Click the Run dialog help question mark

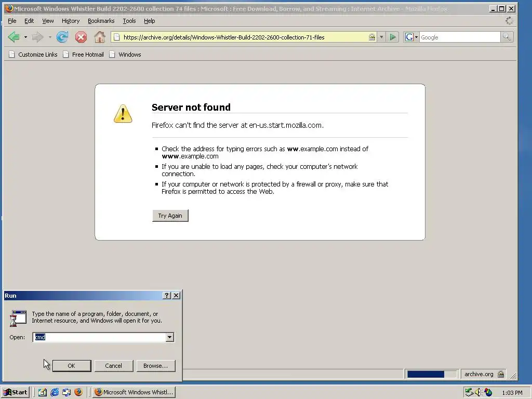pos(167,296)
